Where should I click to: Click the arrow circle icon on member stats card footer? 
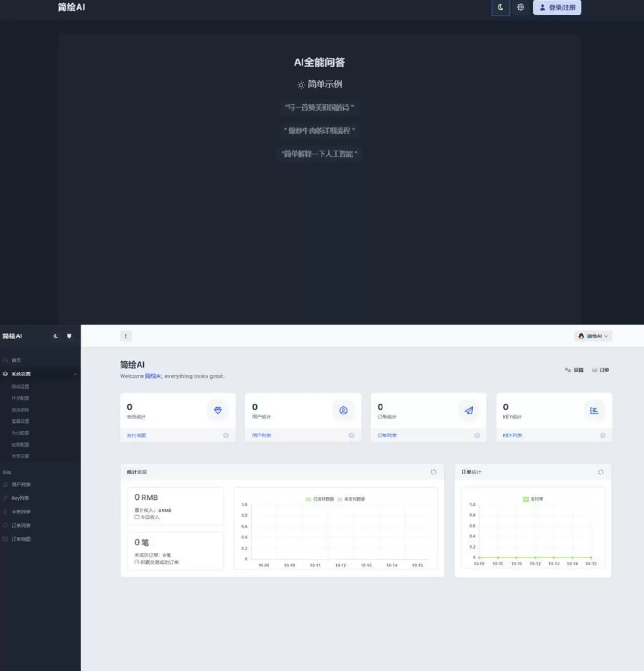[x=226, y=435]
